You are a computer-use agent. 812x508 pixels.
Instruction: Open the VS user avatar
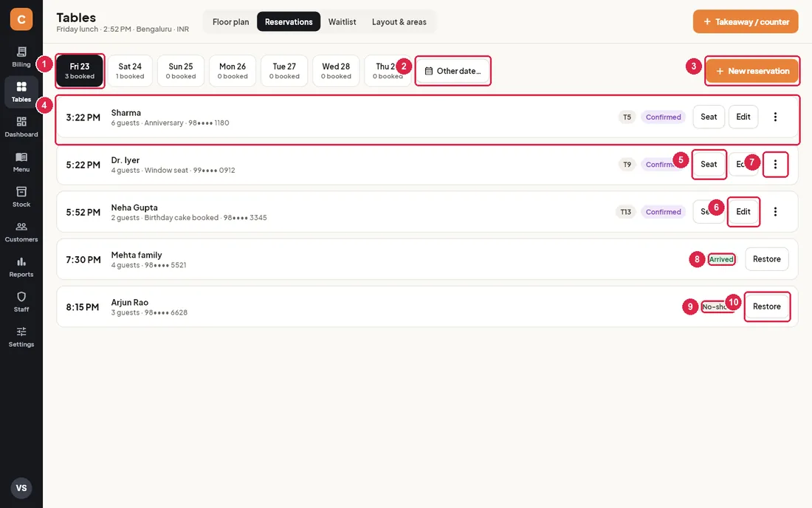pos(21,488)
